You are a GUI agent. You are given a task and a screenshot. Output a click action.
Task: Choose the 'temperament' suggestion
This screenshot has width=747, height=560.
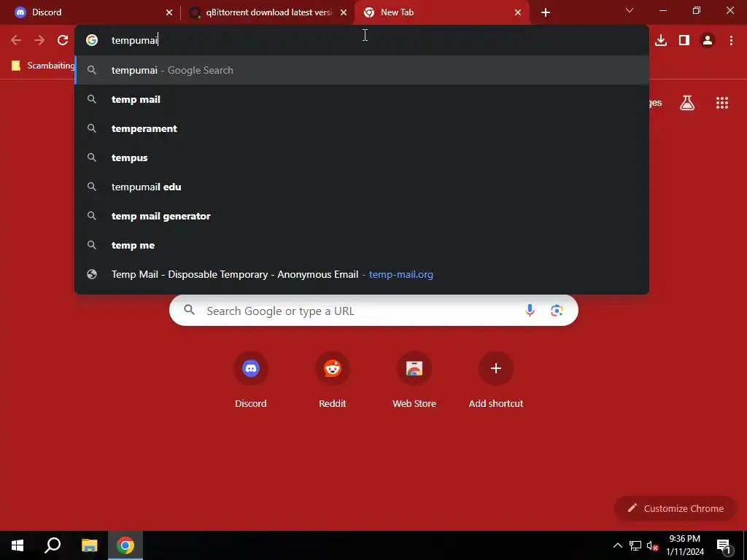[x=362, y=128]
